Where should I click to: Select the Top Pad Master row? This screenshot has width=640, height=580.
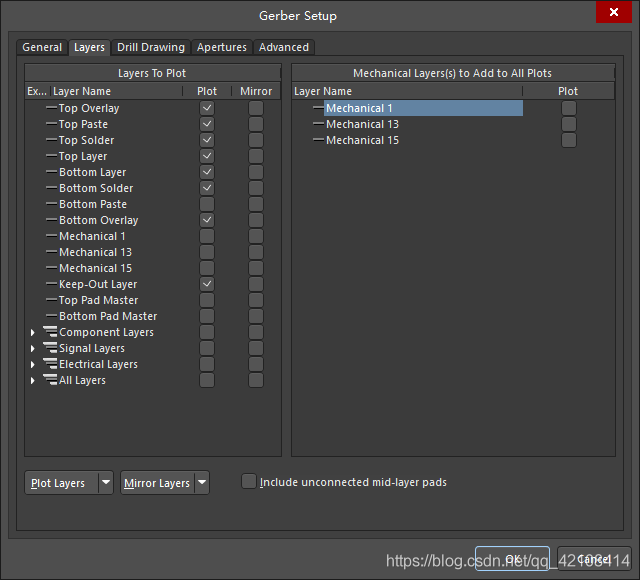point(153,300)
